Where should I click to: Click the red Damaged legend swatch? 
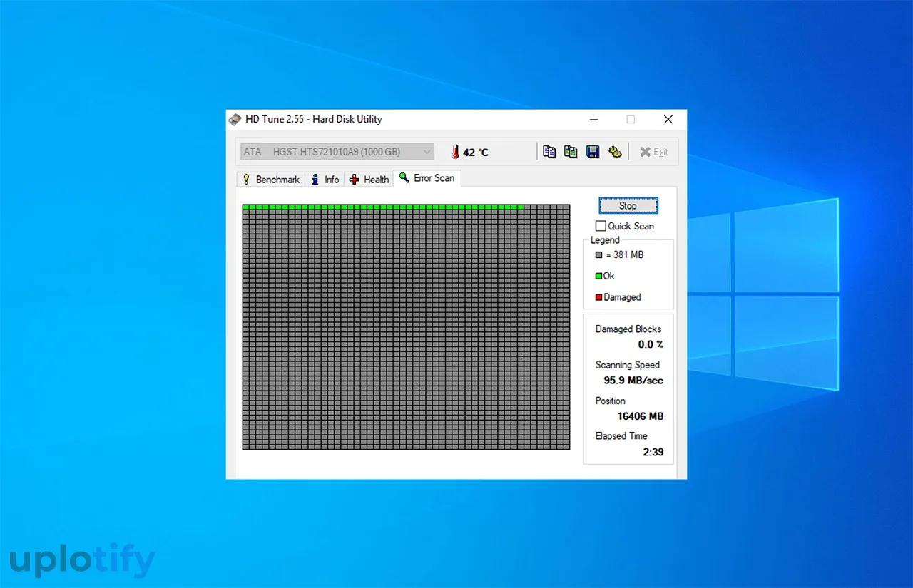(598, 297)
